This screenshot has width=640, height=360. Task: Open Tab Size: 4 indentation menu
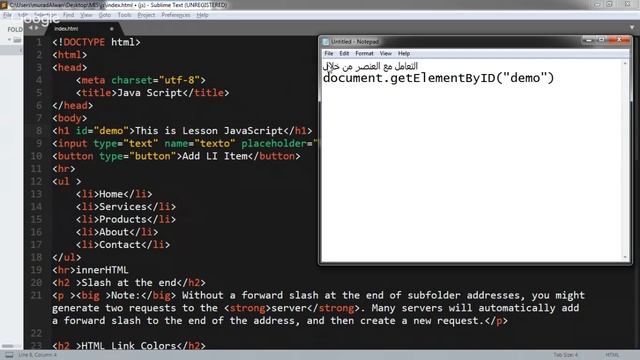click(x=565, y=355)
